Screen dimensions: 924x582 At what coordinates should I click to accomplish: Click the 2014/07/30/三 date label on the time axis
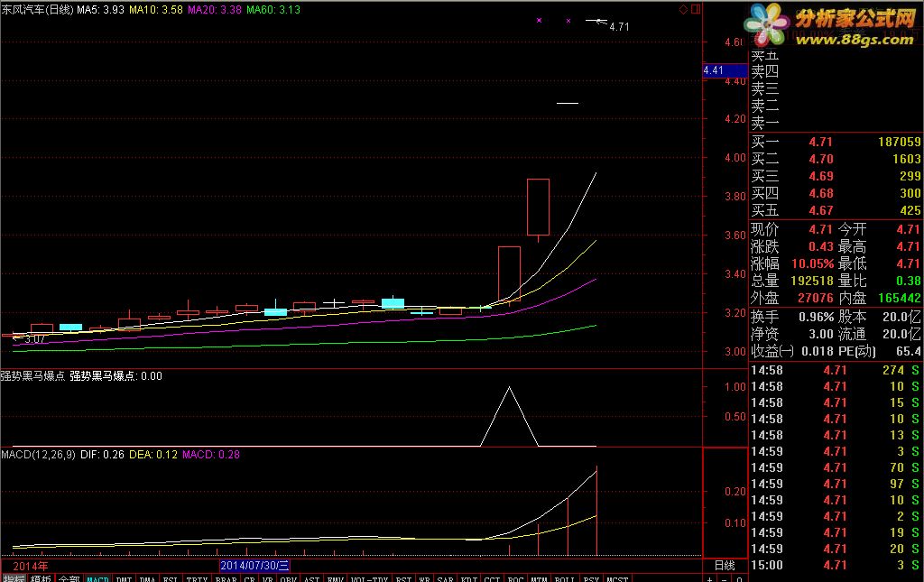click(254, 566)
